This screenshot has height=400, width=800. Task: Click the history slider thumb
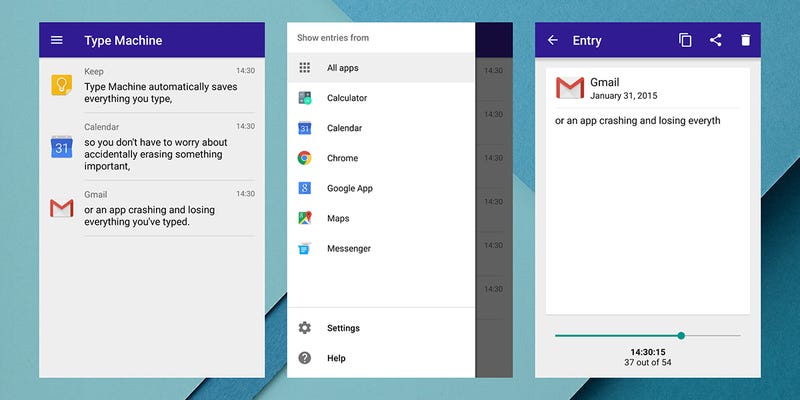coord(681,336)
